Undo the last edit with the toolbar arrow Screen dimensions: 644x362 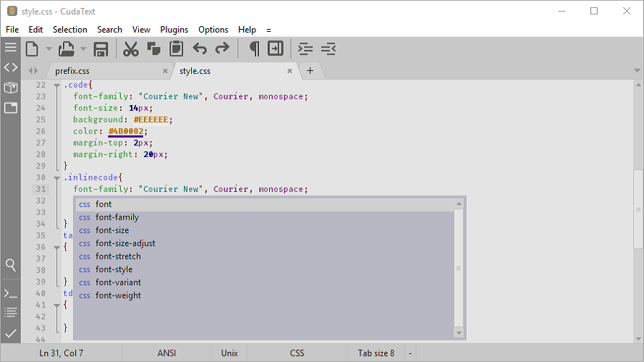click(x=200, y=49)
